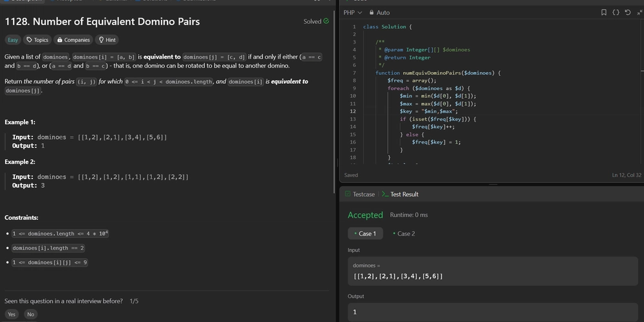This screenshot has height=322, width=644.
Task: Click the '1/5' interview counter text
Action: (x=134, y=301)
